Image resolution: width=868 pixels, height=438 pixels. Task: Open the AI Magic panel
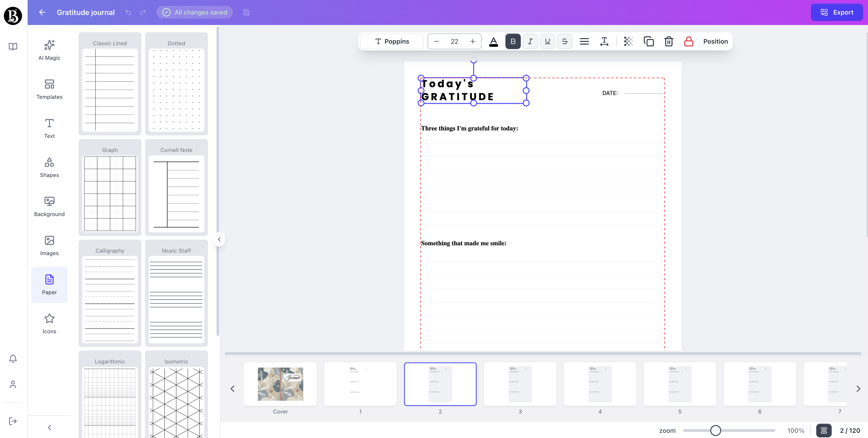[49, 50]
